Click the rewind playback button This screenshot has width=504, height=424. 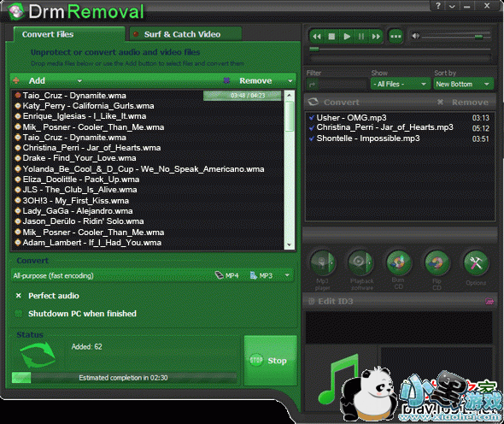point(317,37)
